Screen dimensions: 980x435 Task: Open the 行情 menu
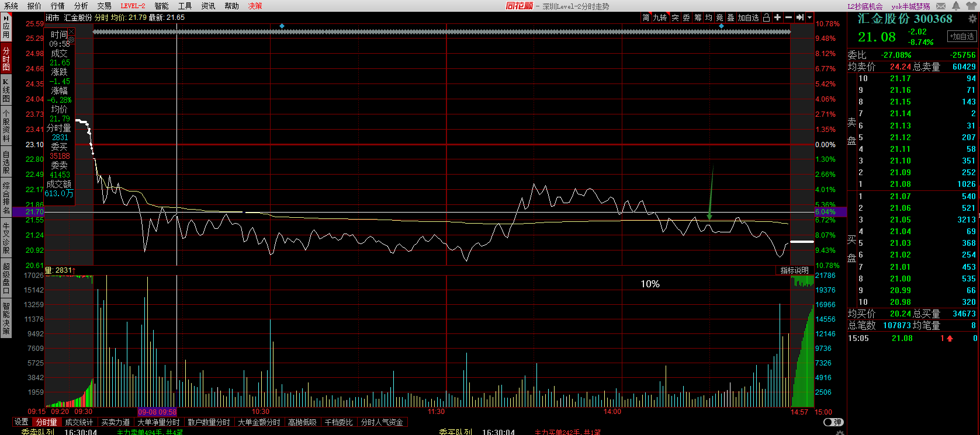coord(57,6)
